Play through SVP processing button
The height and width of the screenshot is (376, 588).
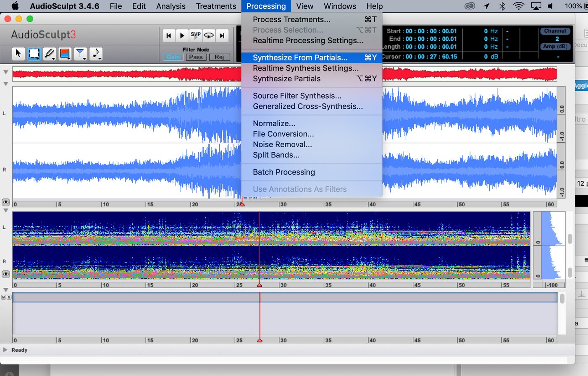point(195,36)
